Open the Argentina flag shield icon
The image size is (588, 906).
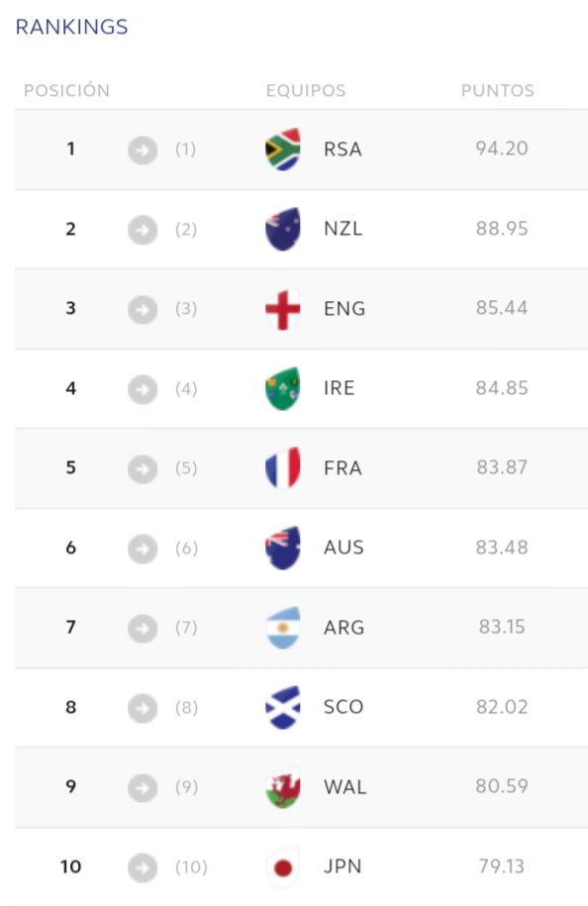283,628
